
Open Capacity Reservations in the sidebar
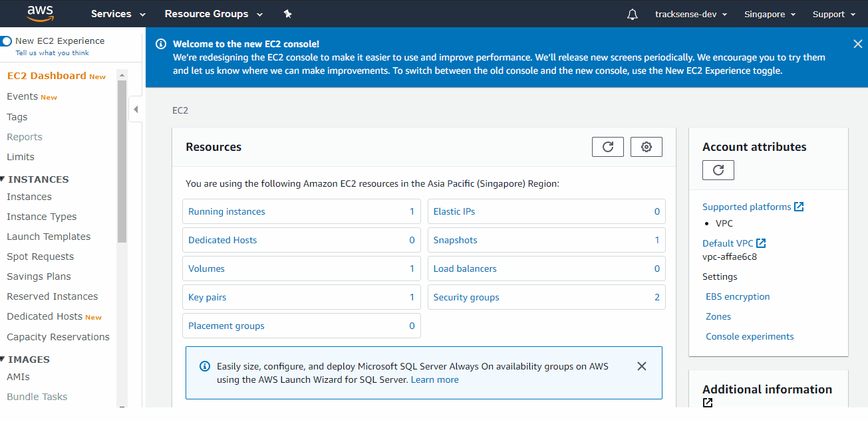[58, 337]
